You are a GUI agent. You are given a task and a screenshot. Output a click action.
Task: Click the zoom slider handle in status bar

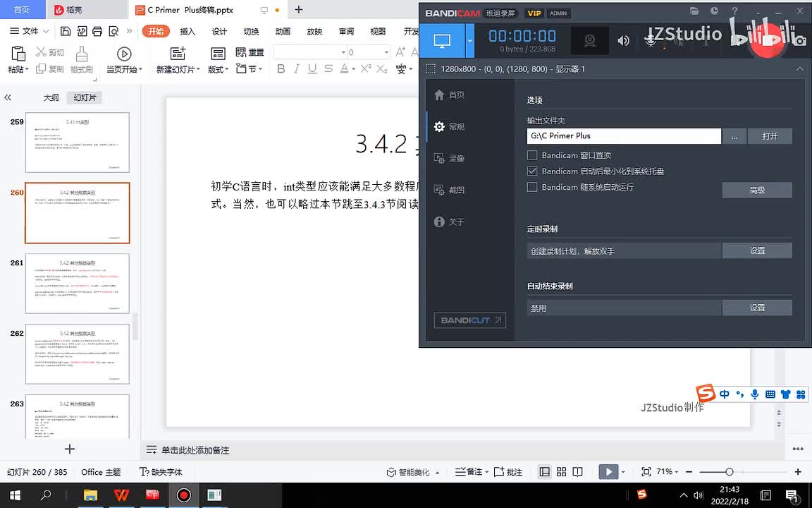point(729,472)
